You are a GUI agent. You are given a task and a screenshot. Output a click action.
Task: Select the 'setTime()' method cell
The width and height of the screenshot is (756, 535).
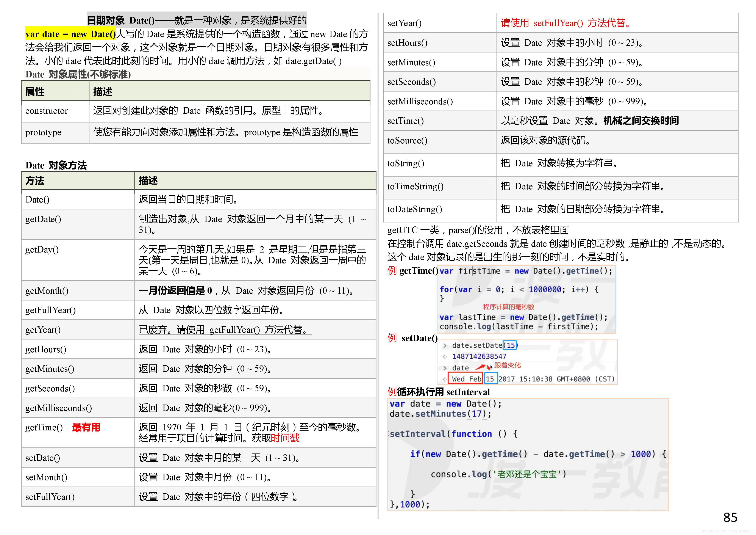point(440,121)
